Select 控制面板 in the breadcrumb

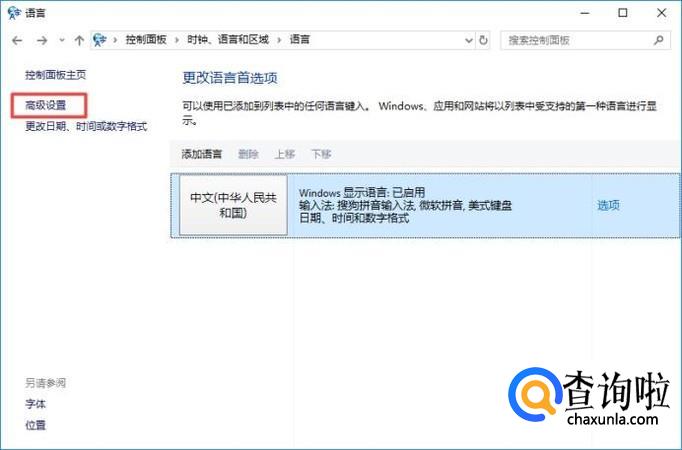146,40
